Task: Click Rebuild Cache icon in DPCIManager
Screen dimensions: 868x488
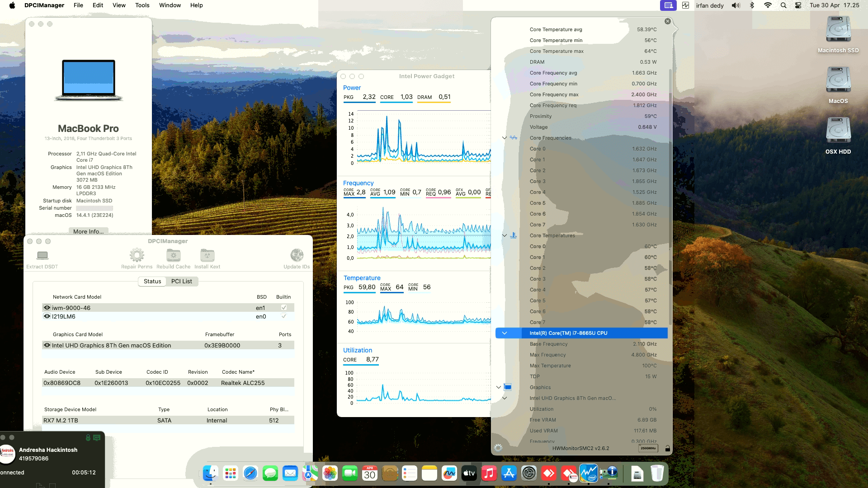Action: pyautogui.click(x=173, y=255)
